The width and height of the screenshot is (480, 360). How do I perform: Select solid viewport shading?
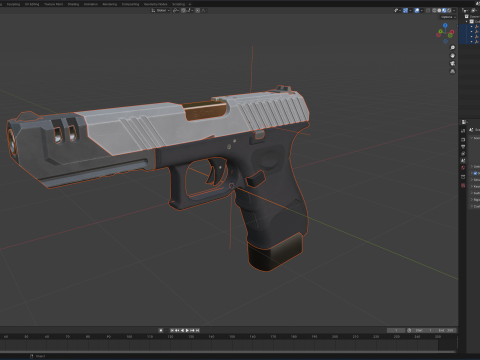pyautogui.click(x=439, y=11)
